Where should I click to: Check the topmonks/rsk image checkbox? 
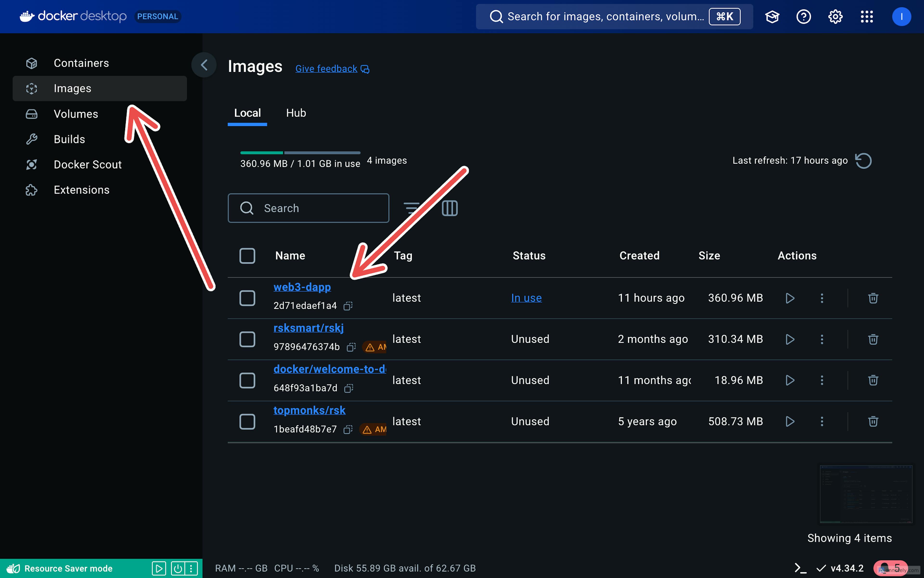(247, 421)
